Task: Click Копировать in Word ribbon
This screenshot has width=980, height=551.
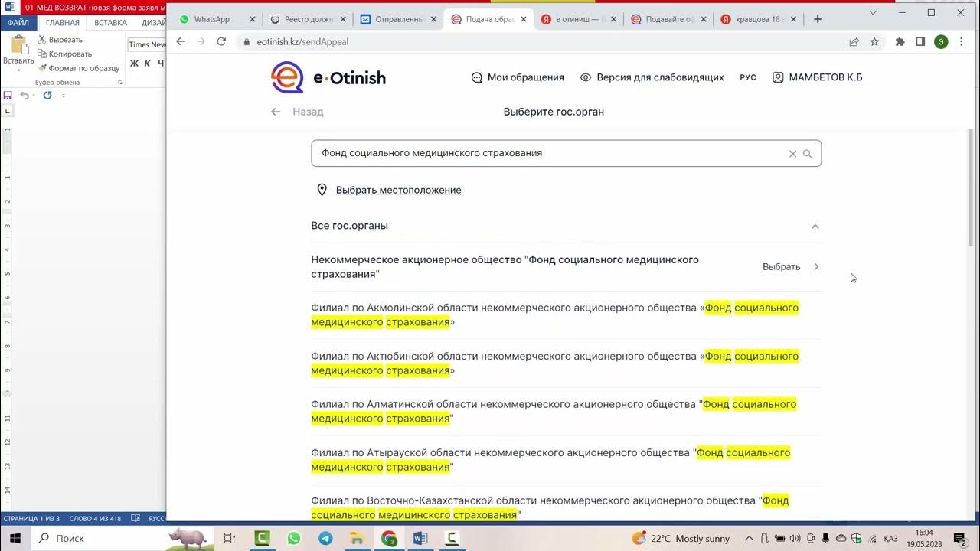Action: tap(64, 54)
